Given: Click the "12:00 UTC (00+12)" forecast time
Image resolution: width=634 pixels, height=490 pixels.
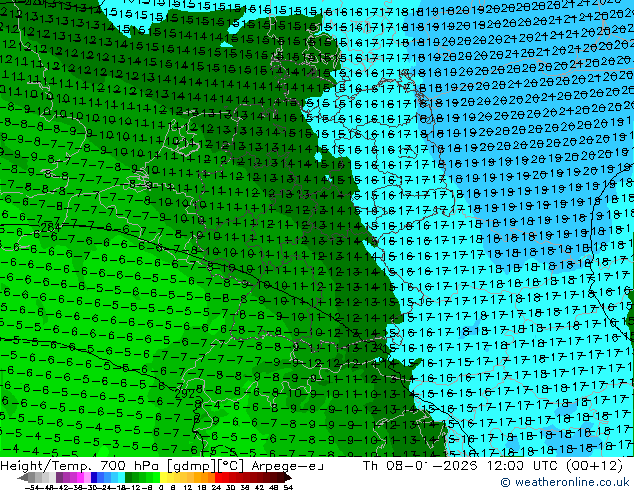Looking at the screenshot, I should pos(555,466).
